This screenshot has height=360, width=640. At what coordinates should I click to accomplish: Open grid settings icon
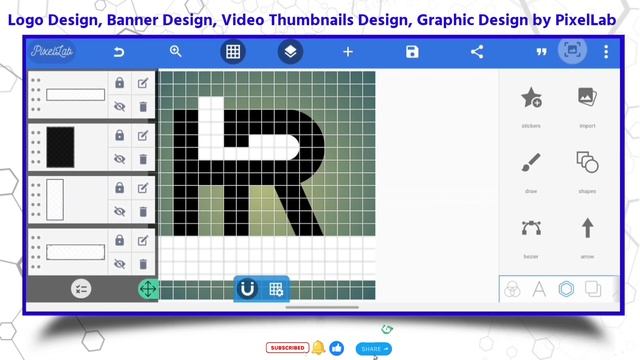point(276,289)
